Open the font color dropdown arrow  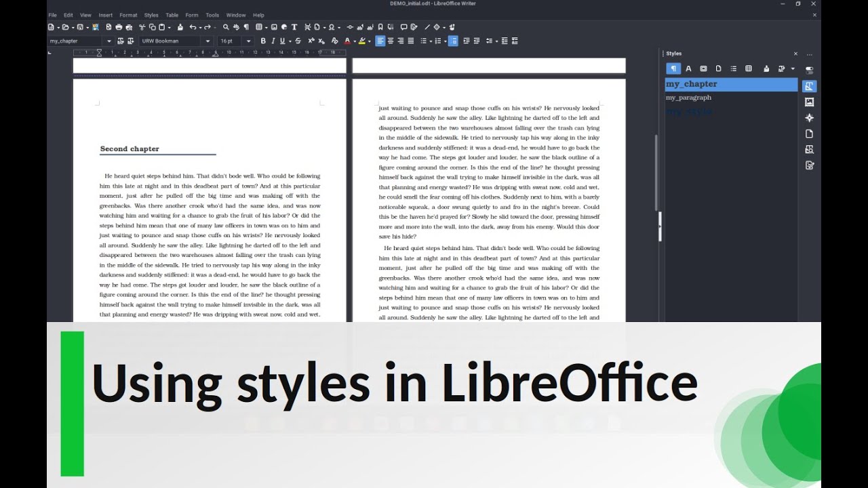354,41
